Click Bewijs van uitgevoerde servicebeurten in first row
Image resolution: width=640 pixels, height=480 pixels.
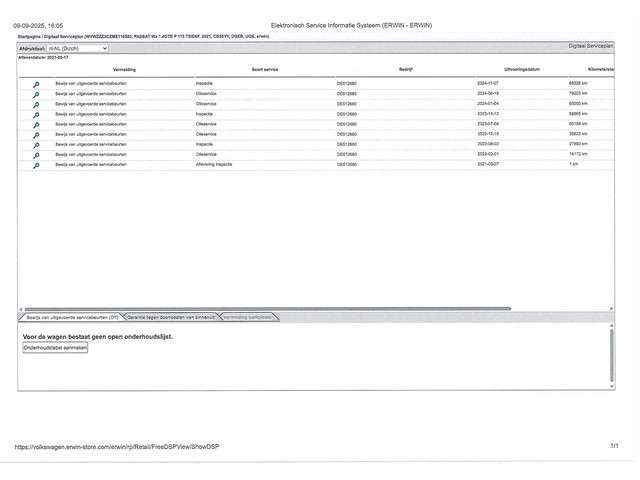tap(91, 83)
